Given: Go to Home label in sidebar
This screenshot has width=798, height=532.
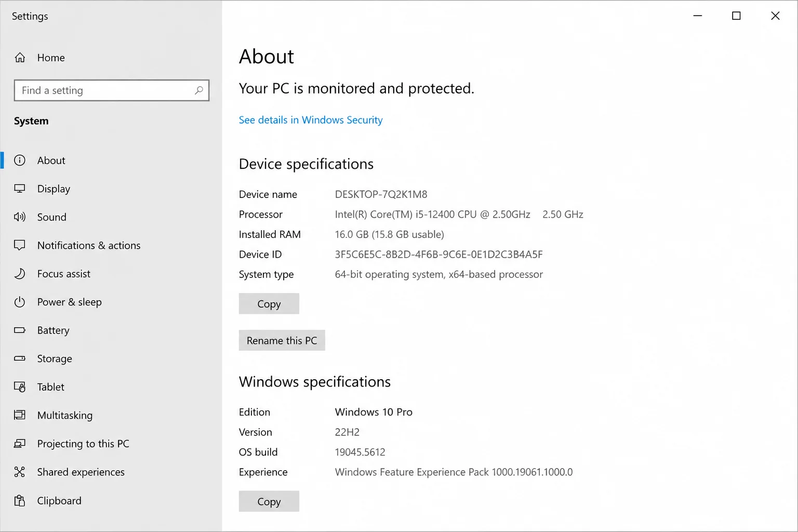Looking at the screenshot, I should click(51, 58).
